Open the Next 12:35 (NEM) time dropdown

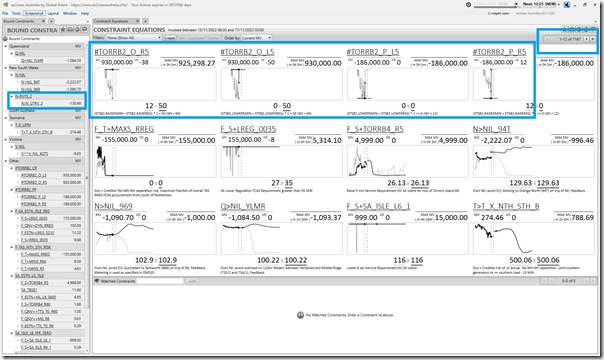541,4
